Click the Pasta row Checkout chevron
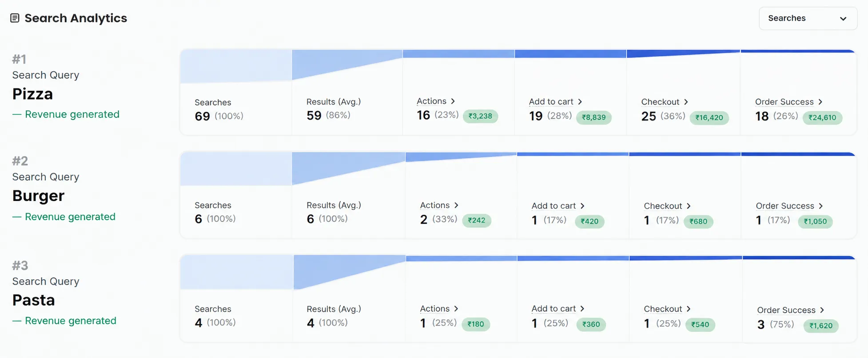Image resolution: width=868 pixels, height=358 pixels. coord(689,309)
